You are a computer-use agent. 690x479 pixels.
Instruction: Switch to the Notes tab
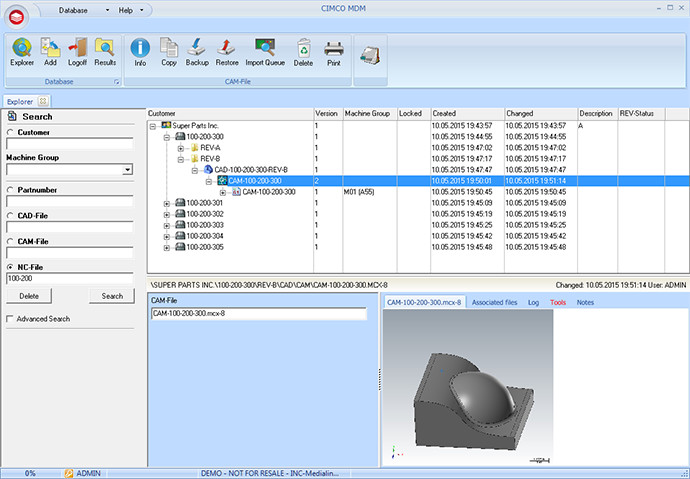(585, 302)
